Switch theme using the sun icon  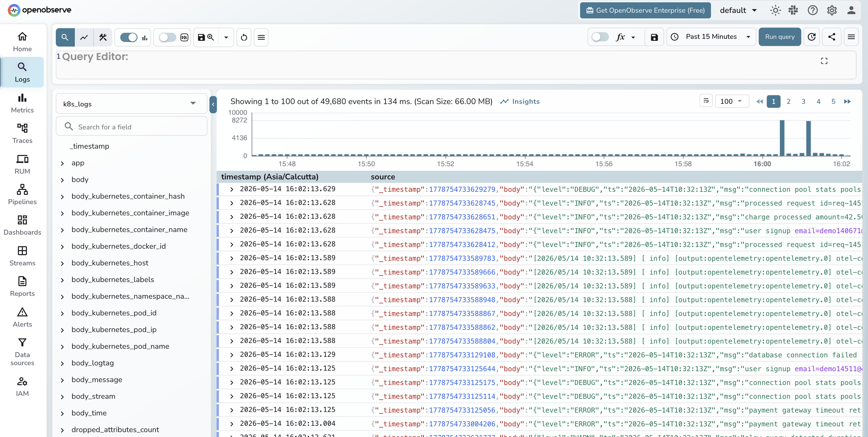[775, 10]
